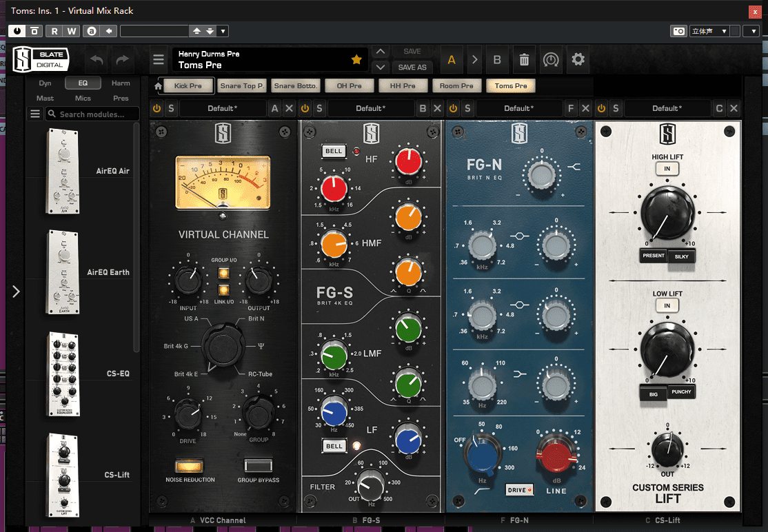Solo the FG-S module

319,108
